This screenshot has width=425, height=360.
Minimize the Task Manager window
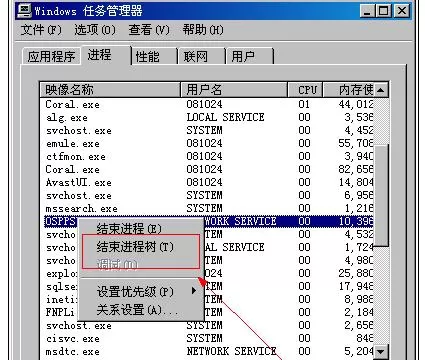[367, 11]
